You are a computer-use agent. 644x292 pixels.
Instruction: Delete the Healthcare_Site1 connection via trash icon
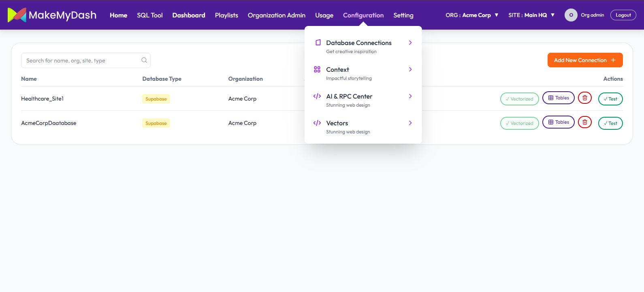coord(584,98)
